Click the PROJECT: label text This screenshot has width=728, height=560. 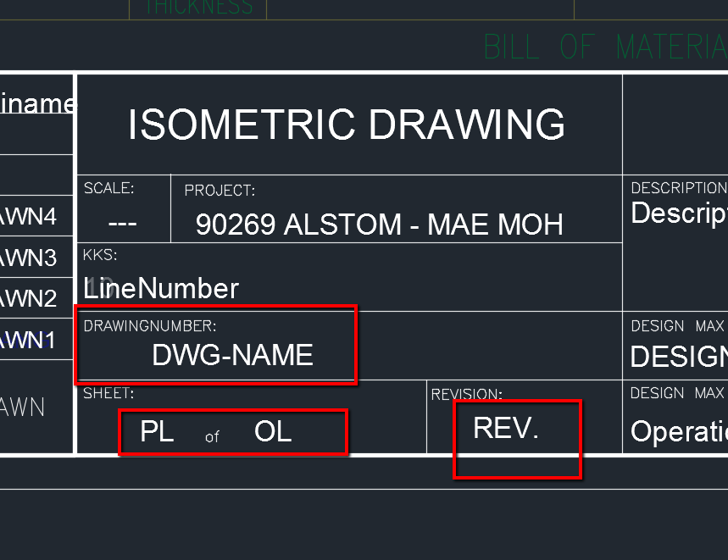click(x=220, y=191)
